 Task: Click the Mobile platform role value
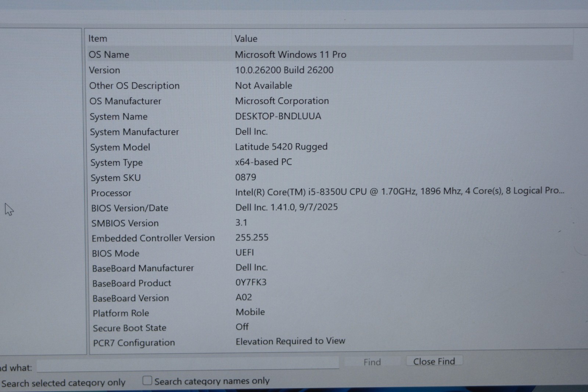pos(250,312)
